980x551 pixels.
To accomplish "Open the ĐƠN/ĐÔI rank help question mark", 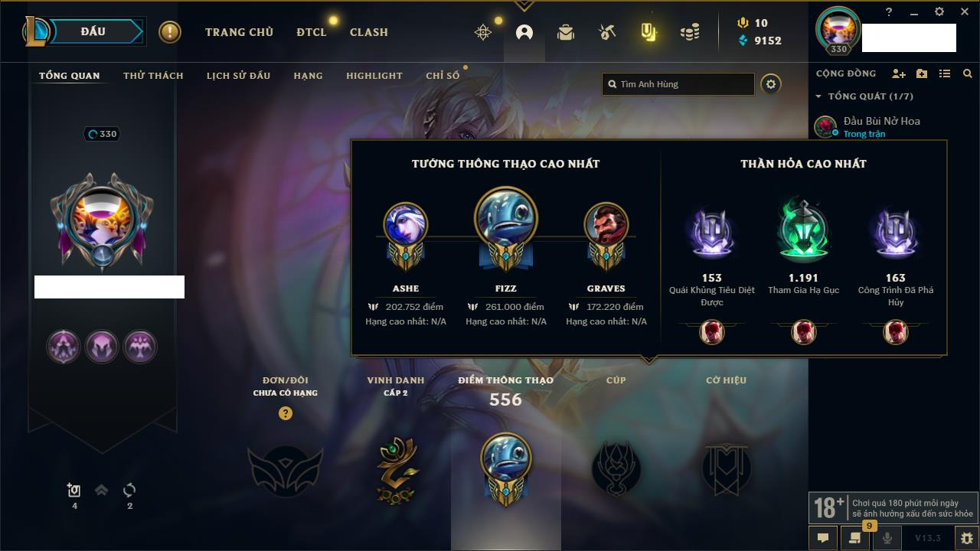I will (286, 413).
